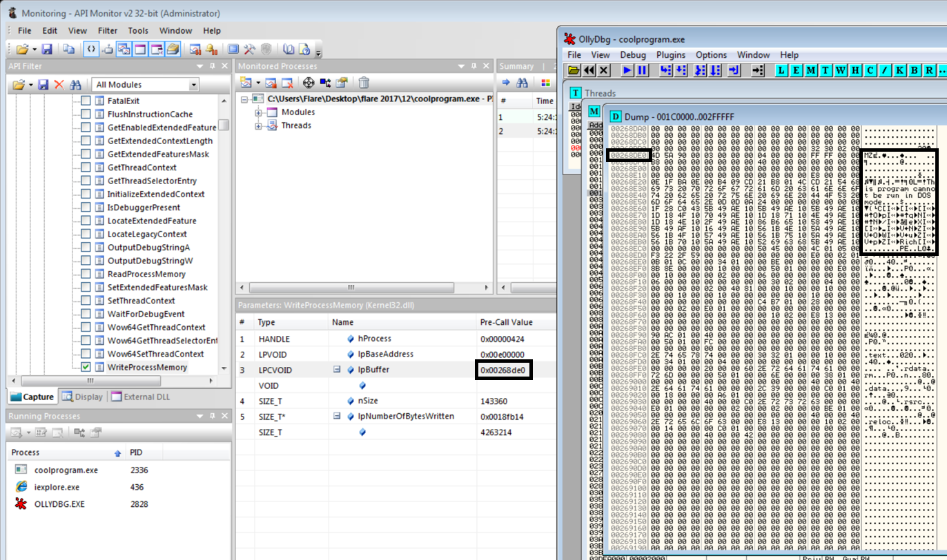Open the Monitored Processes panel options arrow
This screenshot has width=947, height=560.
pos(462,66)
